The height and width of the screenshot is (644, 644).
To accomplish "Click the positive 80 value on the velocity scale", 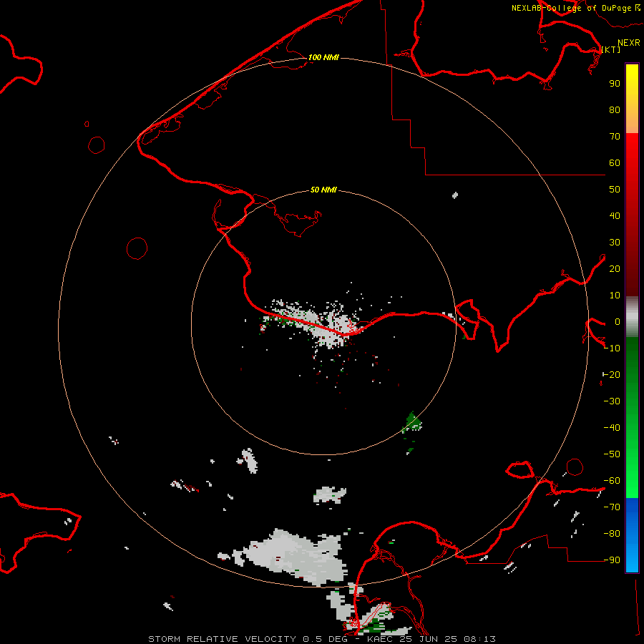I will [x=615, y=109].
